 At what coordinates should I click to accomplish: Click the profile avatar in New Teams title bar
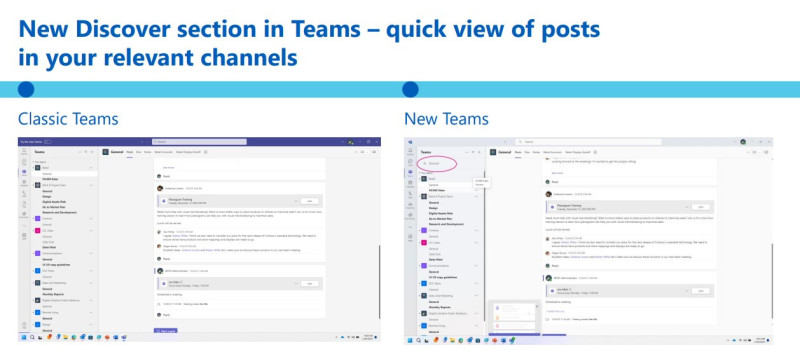click(743, 141)
